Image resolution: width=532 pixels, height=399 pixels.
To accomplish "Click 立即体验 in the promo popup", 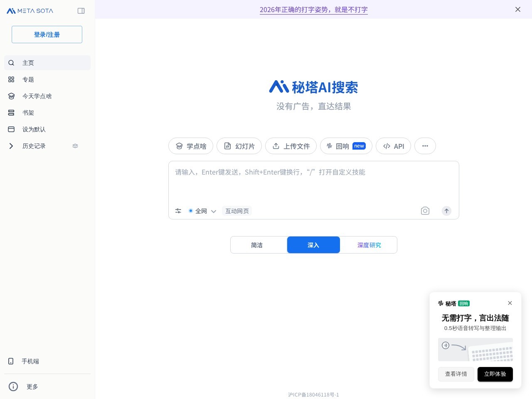I will (x=495, y=374).
